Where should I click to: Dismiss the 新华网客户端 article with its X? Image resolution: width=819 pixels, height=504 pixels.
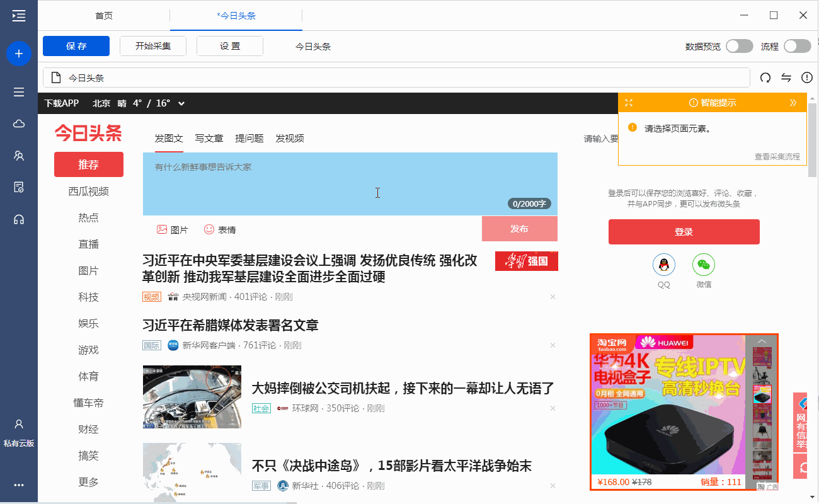pyautogui.click(x=553, y=345)
